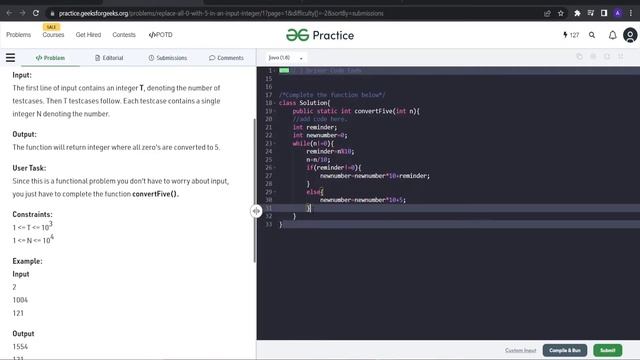Collapse class Solution fold at line 18
Image resolution: width=640 pixels, height=360 pixels.
point(275,103)
